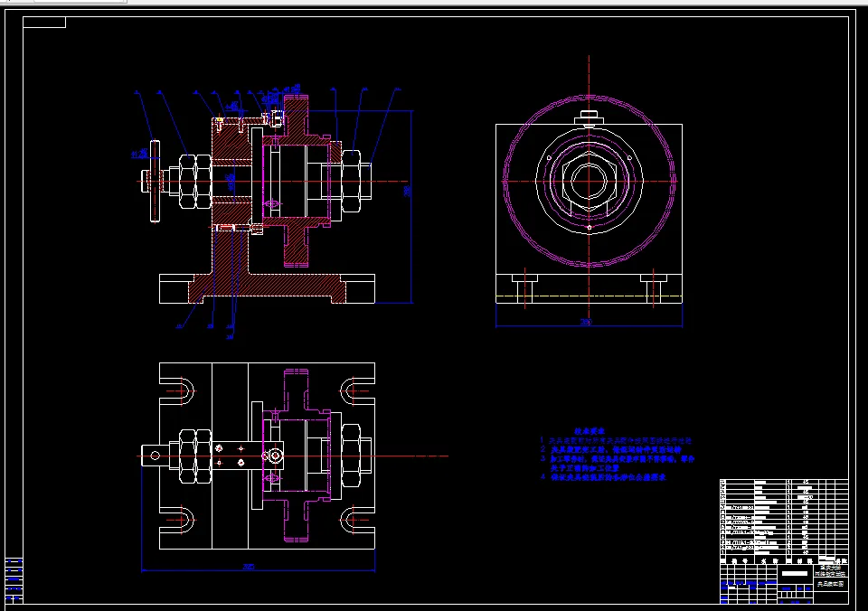This screenshot has width=868, height=611.
Task: Click the blue technical requirements heading
Action: click(x=589, y=430)
